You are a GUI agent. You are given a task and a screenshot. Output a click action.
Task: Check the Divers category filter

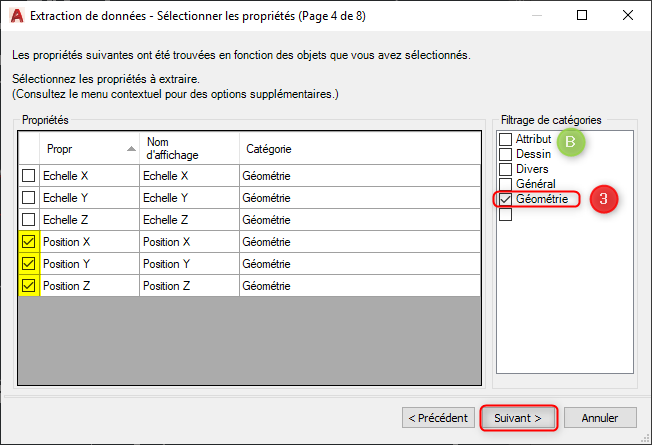[x=506, y=169]
